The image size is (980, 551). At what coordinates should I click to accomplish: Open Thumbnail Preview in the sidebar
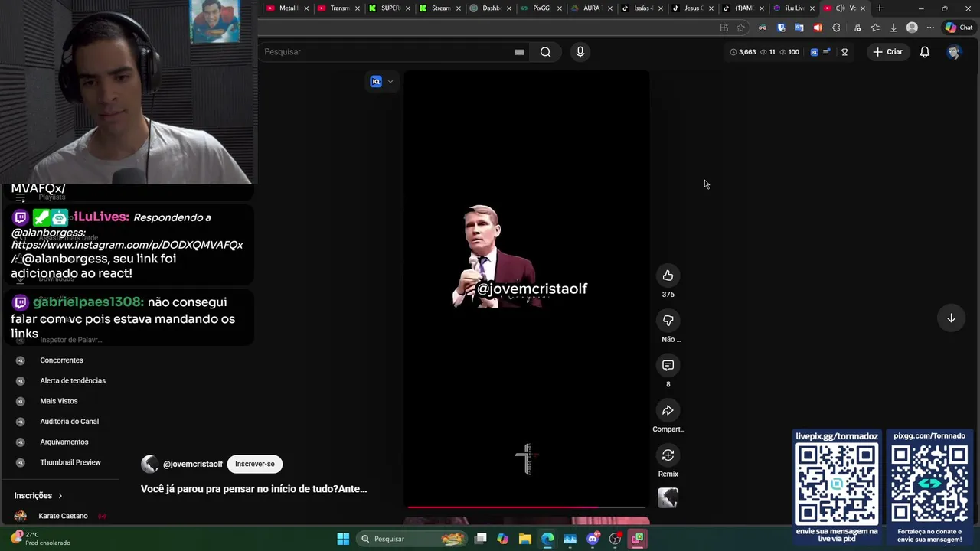point(70,462)
